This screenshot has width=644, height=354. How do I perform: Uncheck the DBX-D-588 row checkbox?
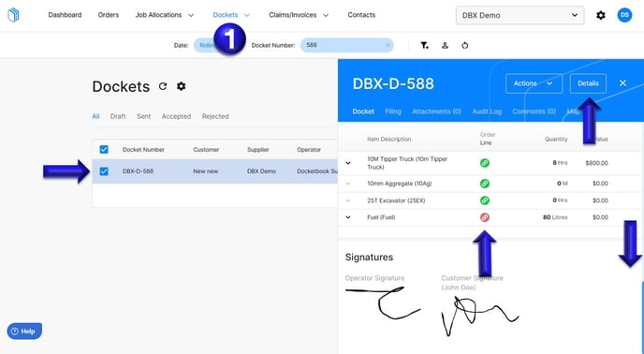[104, 171]
